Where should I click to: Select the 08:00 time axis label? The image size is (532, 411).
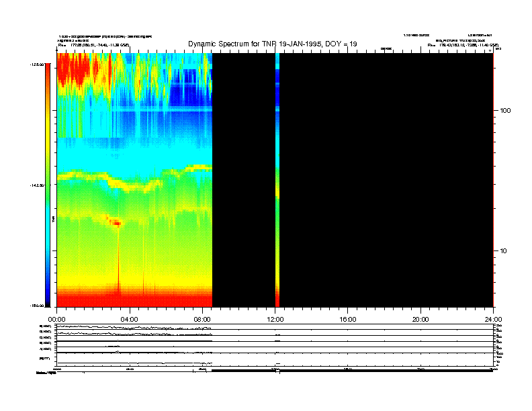tap(202, 320)
